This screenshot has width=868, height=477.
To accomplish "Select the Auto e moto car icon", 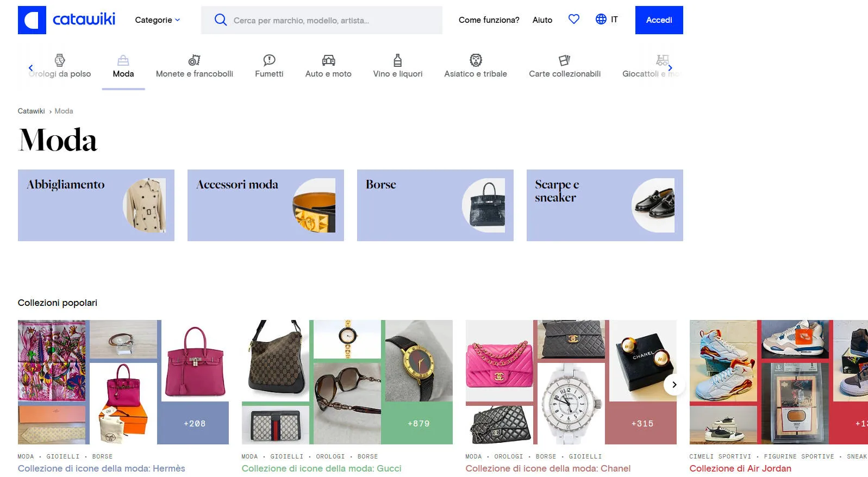I will tap(328, 60).
